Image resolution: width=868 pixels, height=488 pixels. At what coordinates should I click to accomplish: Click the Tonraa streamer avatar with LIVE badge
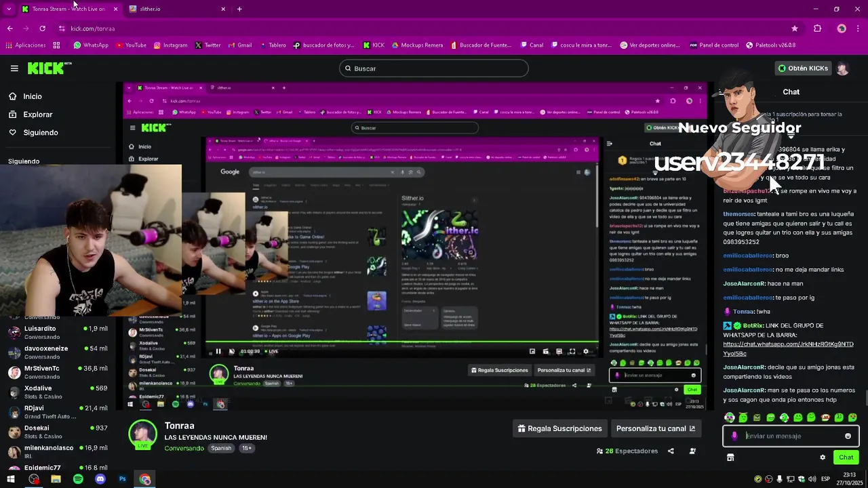(x=143, y=434)
